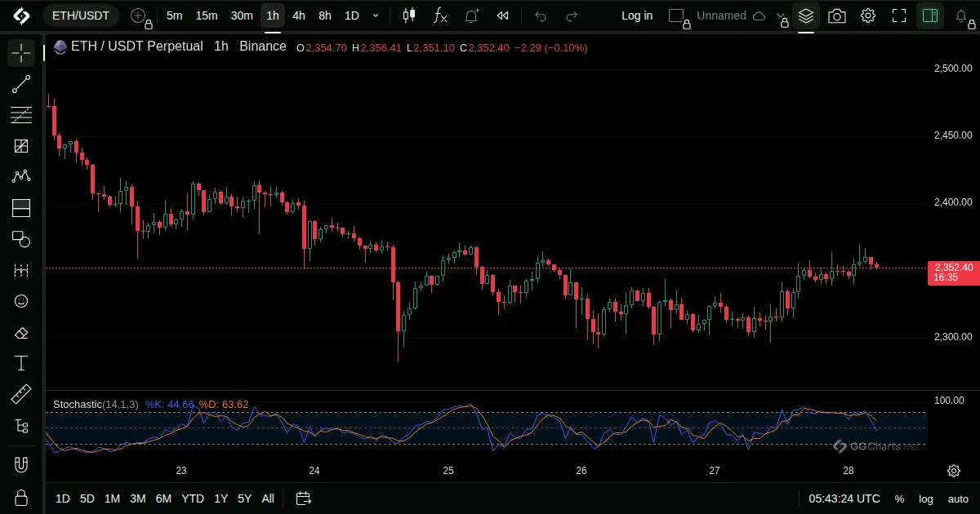Image resolution: width=980 pixels, height=514 pixels.
Task: Select the date range measure tool
Action: point(21,270)
